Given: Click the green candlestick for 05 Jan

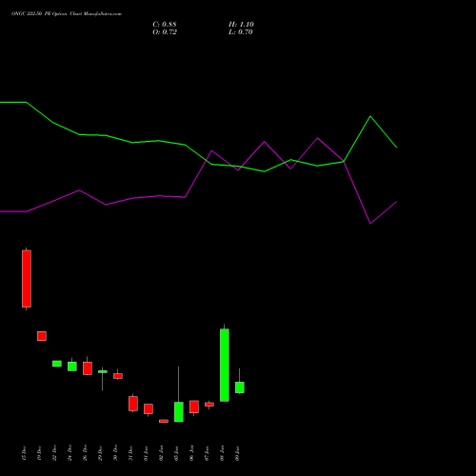Looking at the screenshot, I should click(179, 411).
